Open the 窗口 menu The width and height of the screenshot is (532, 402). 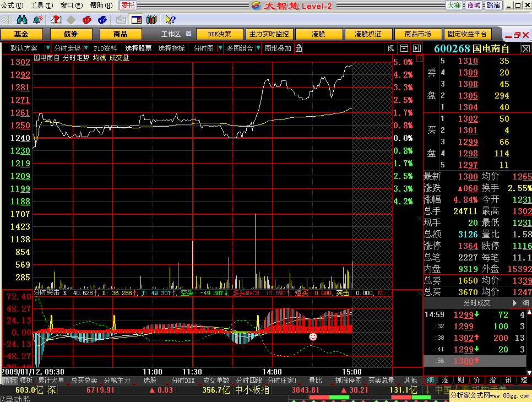click(x=71, y=6)
